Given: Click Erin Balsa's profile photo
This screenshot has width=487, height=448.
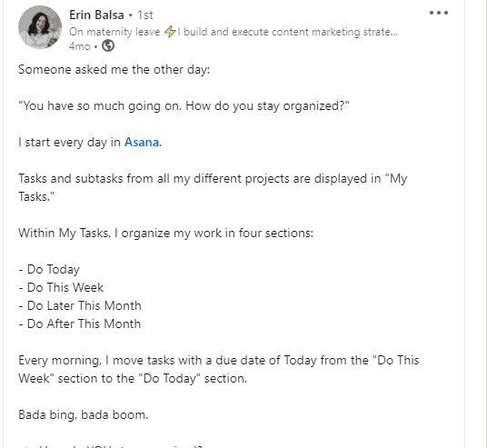Looking at the screenshot, I should (x=40, y=27).
